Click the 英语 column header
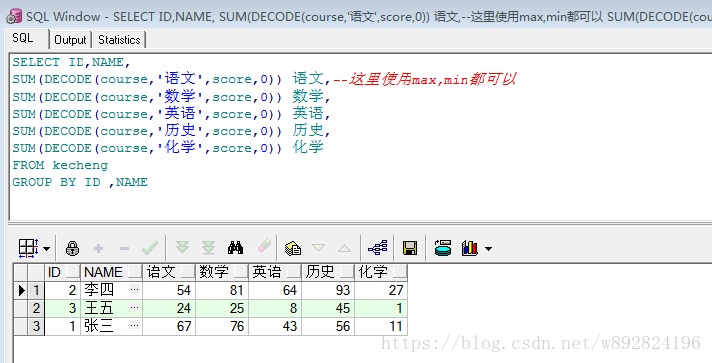 click(275, 272)
